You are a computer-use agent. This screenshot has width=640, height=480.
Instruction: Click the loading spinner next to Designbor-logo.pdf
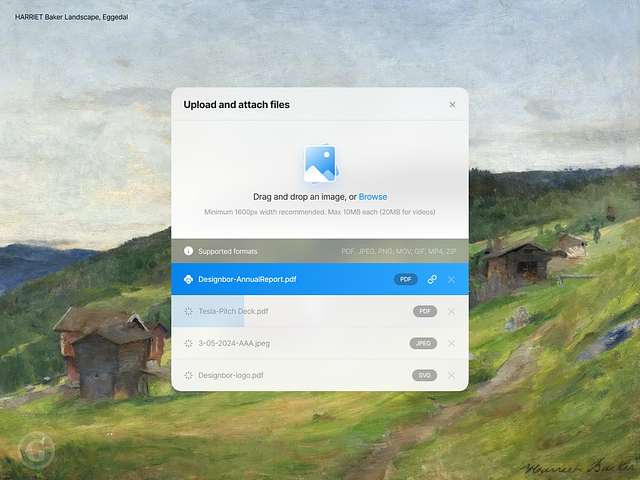click(188, 375)
